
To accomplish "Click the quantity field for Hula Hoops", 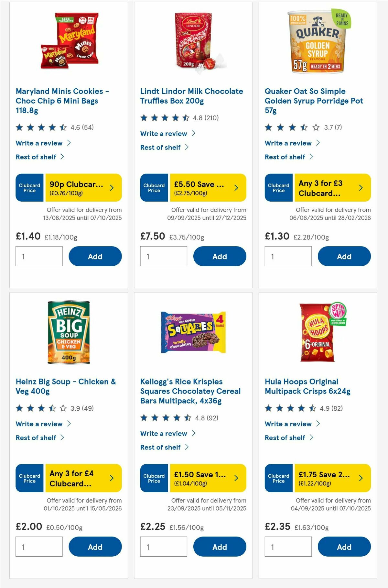I will coord(288,547).
